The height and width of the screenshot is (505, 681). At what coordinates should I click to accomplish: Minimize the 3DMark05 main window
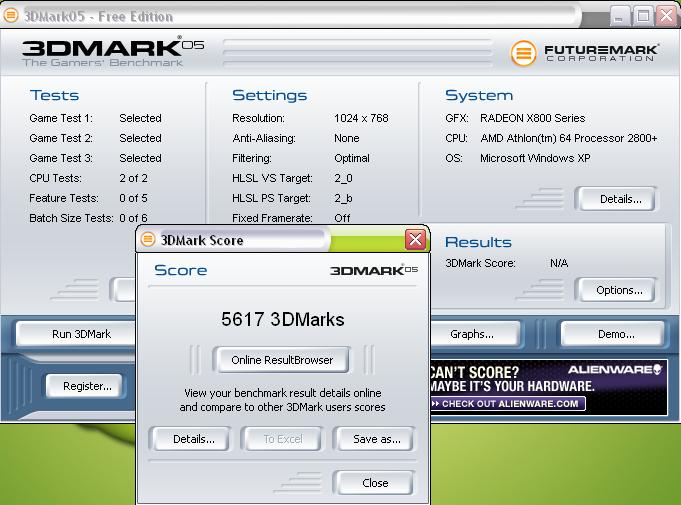coord(619,16)
